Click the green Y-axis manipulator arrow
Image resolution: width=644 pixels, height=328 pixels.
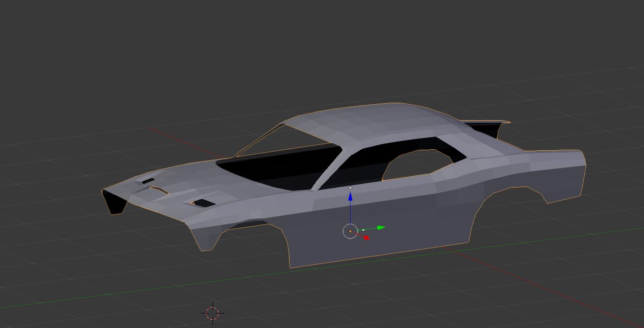coord(381,227)
